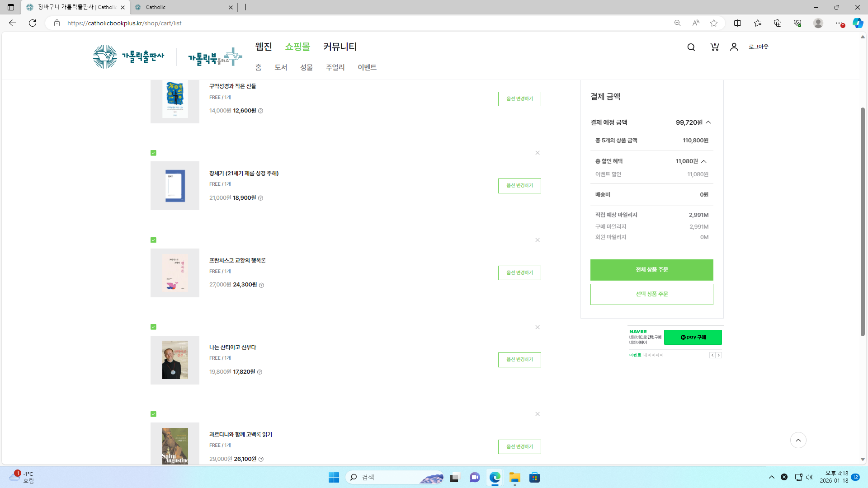Uncheck the 창세기 item checkbox
This screenshot has width=868, height=488.
tap(153, 153)
